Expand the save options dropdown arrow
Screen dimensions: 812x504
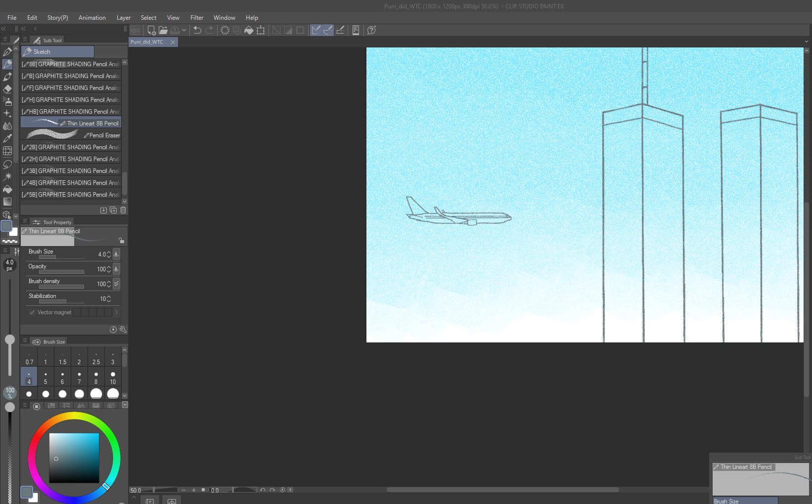pyautogui.click(x=184, y=30)
